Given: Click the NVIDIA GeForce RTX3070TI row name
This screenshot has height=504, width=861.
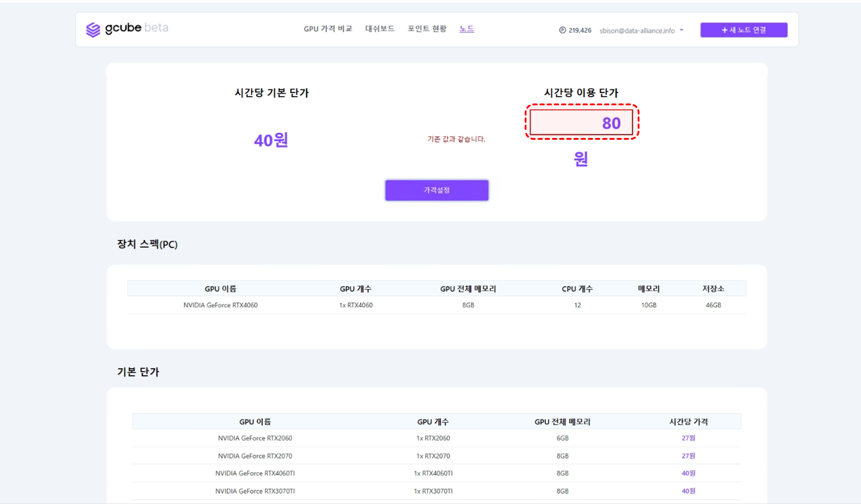Looking at the screenshot, I should 255,491.
